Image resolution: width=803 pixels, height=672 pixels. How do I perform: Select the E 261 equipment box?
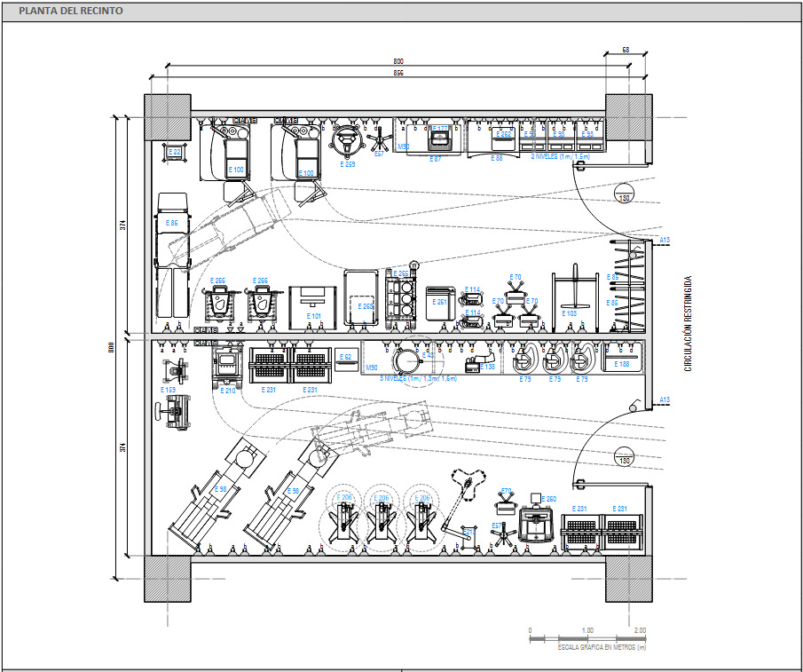click(440, 301)
